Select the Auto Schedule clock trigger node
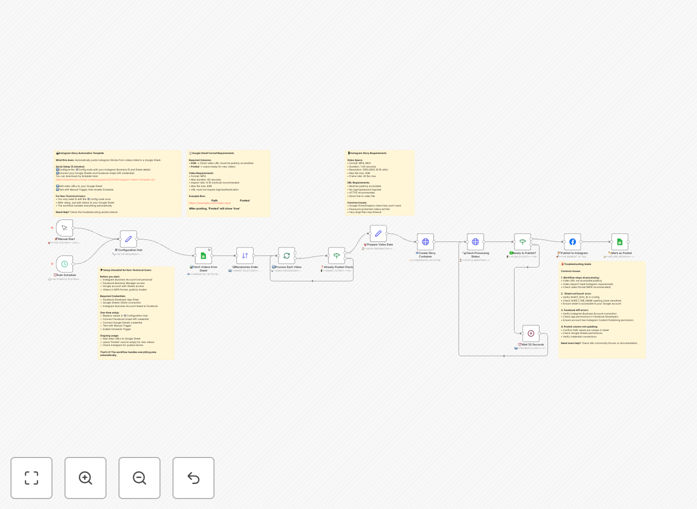The image size is (697, 509). tap(64, 264)
